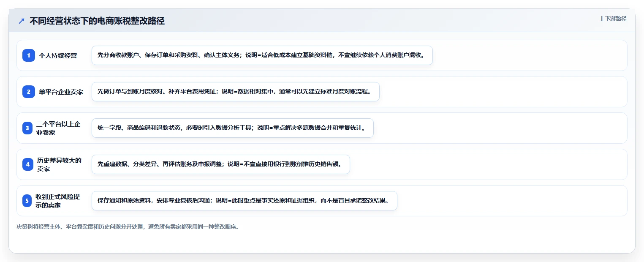This screenshot has height=262, width=644.
Task: Click the number 1 step badge
Action: click(28, 55)
